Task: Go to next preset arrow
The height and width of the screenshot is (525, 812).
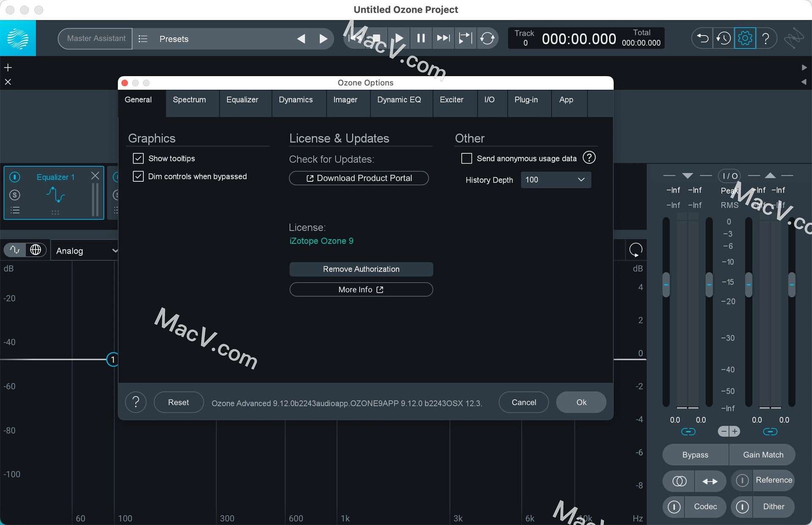Action: (x=323, y=39)
